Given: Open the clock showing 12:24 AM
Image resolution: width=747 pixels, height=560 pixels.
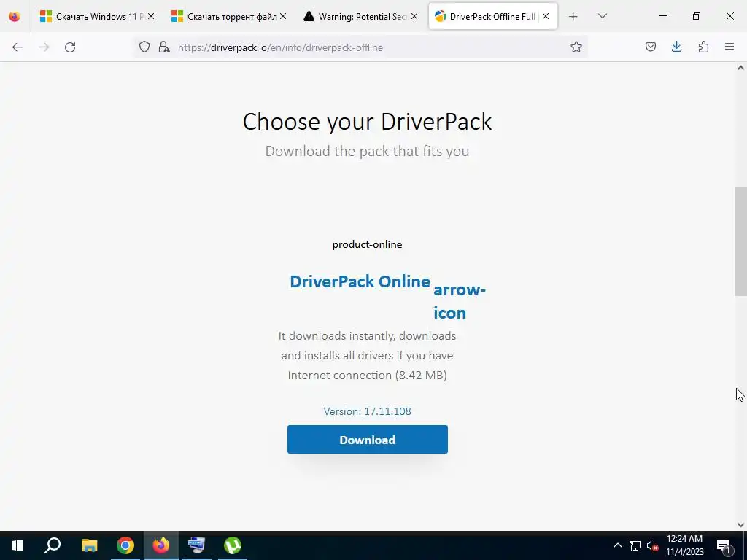Looking at the screenshot, I should (x=684, y=545).
